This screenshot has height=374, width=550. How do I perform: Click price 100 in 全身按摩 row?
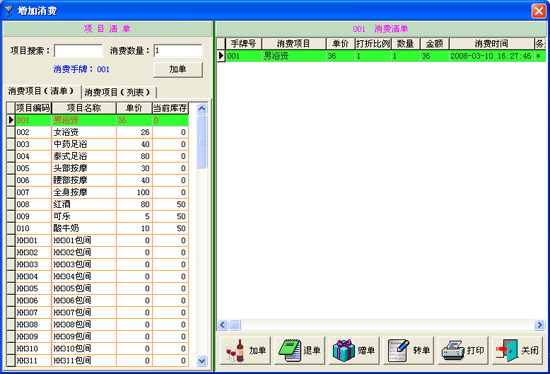[134, 192]
